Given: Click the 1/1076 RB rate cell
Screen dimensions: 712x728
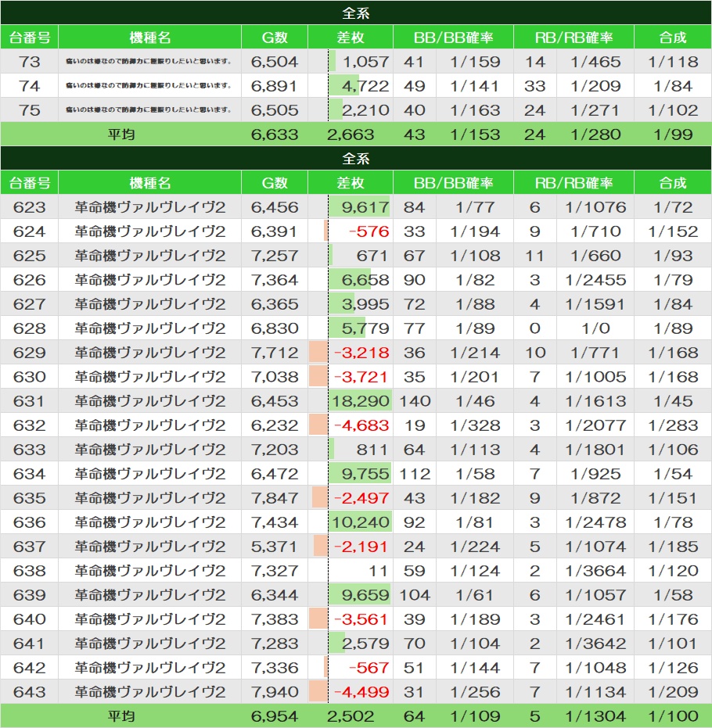Looking at the screenshot, I should click(x=595, y=207).
